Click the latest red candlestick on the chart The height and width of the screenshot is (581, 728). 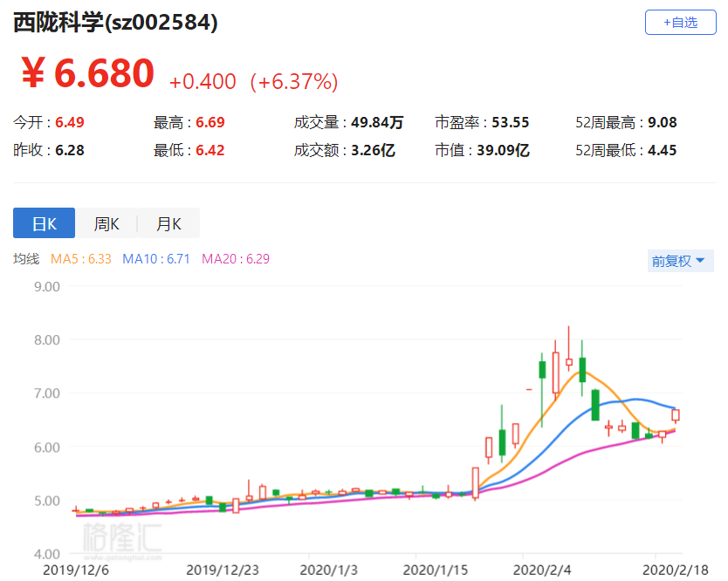[x=676, y=415]
